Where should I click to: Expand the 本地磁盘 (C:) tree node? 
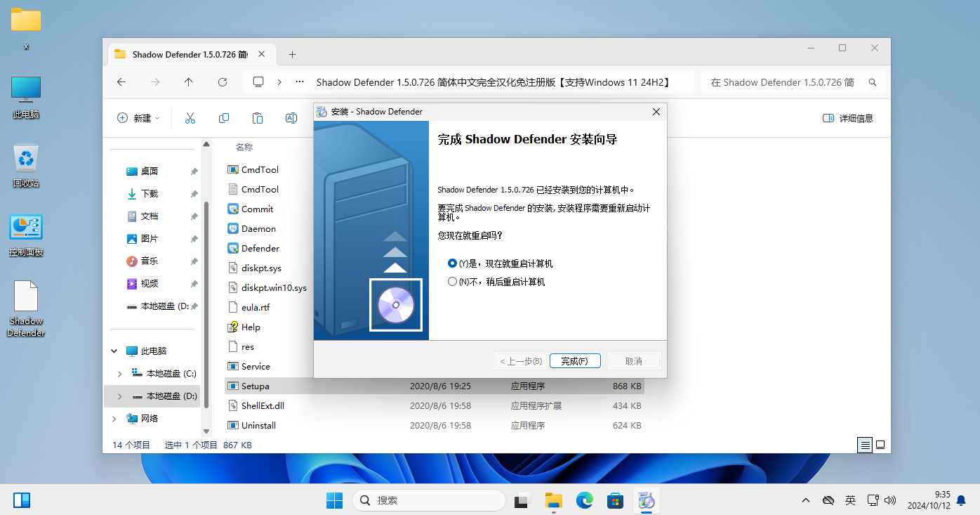[119, 373]
